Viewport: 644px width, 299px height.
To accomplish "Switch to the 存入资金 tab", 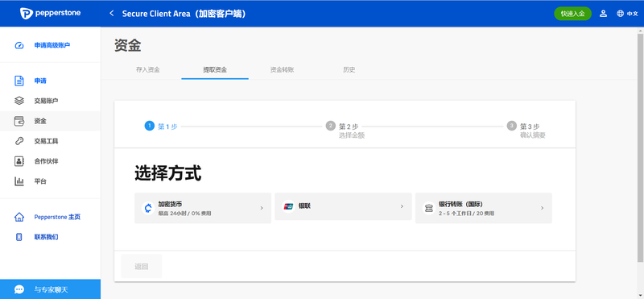I will pyautogui.click(x=148, y=70).
